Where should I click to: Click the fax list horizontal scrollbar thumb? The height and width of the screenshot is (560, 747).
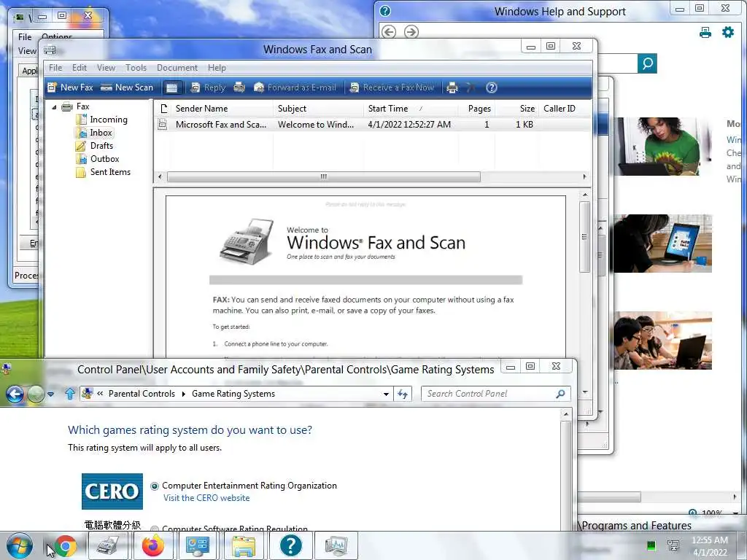(323, 176)
